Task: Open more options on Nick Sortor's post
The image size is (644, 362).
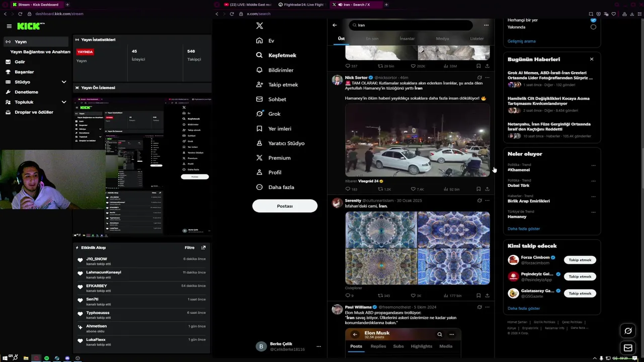Action: (487, 78)
